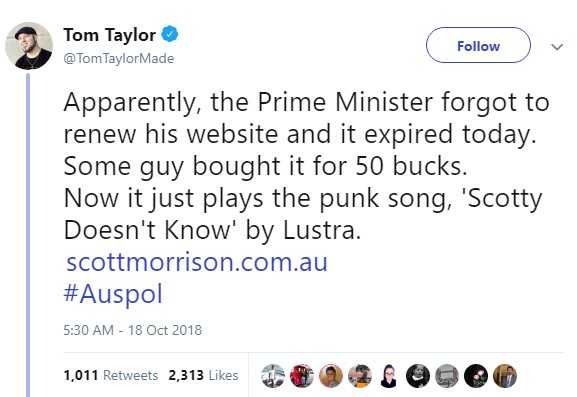This screenshot has width=577, height=397.
Task: Open last liker avatar, man in suit
Action: point(505,376)
